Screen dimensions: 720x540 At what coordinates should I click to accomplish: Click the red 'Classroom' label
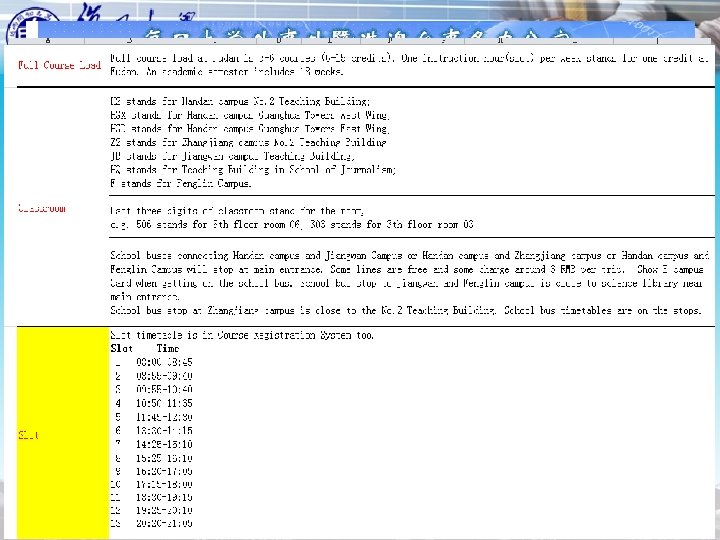42,208
